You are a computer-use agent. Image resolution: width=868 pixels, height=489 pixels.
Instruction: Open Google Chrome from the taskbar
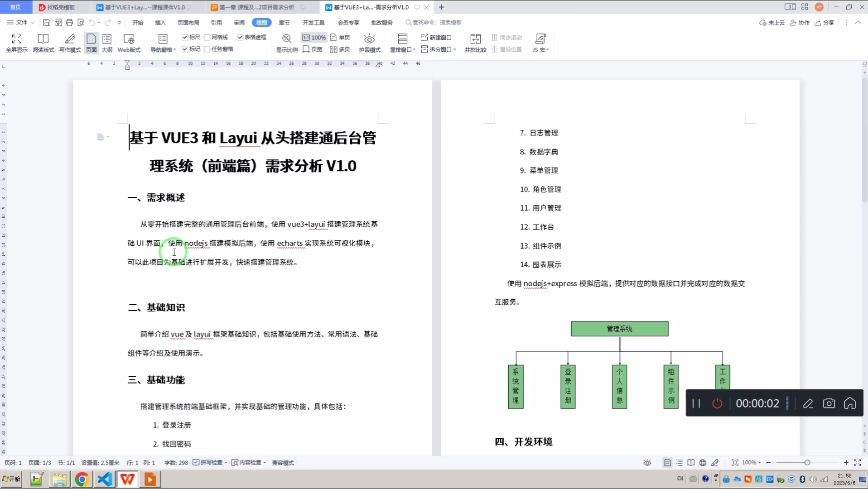coord(82,479)
